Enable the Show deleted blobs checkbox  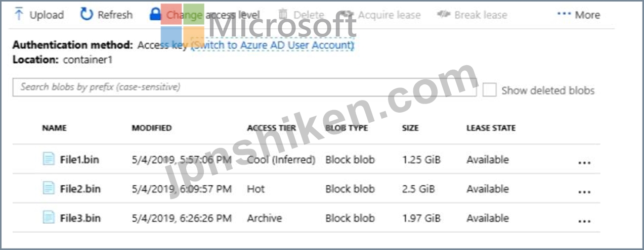coord(489,90)
